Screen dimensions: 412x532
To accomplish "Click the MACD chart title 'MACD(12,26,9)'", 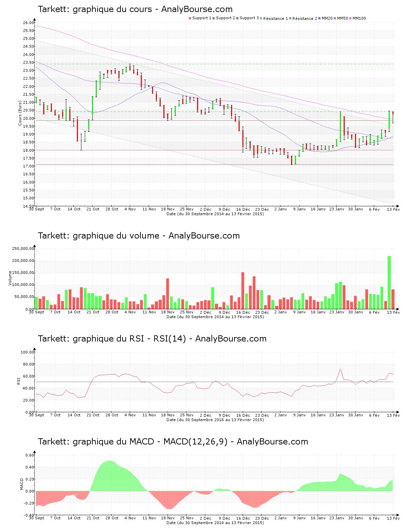I will tap(195, 442).
